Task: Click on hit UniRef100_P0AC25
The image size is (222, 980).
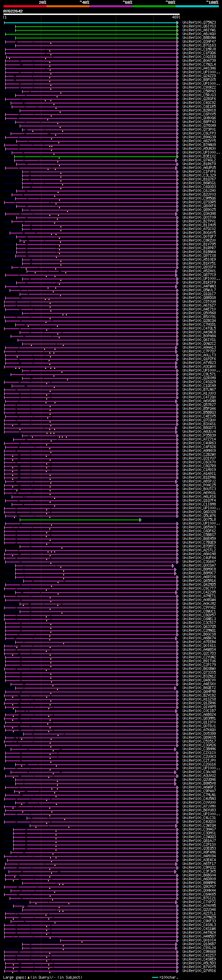Action: point(199,486)
